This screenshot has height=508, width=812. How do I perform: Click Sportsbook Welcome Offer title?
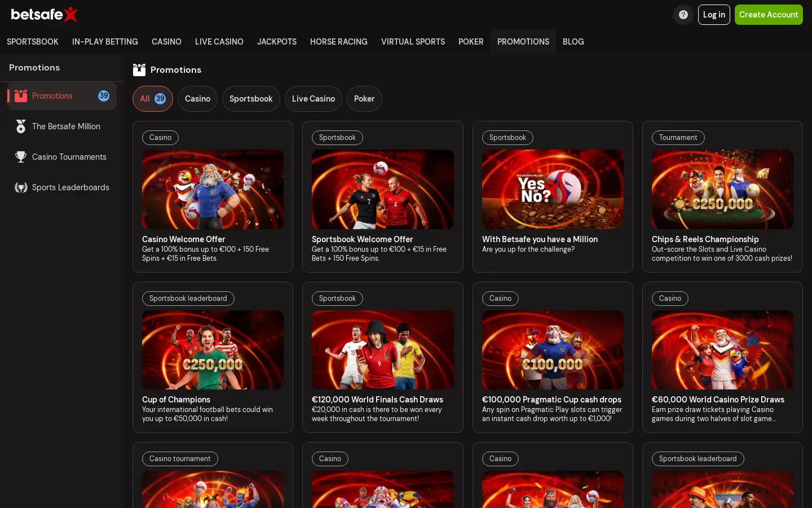pyautogui.click(x=363, y=239)
